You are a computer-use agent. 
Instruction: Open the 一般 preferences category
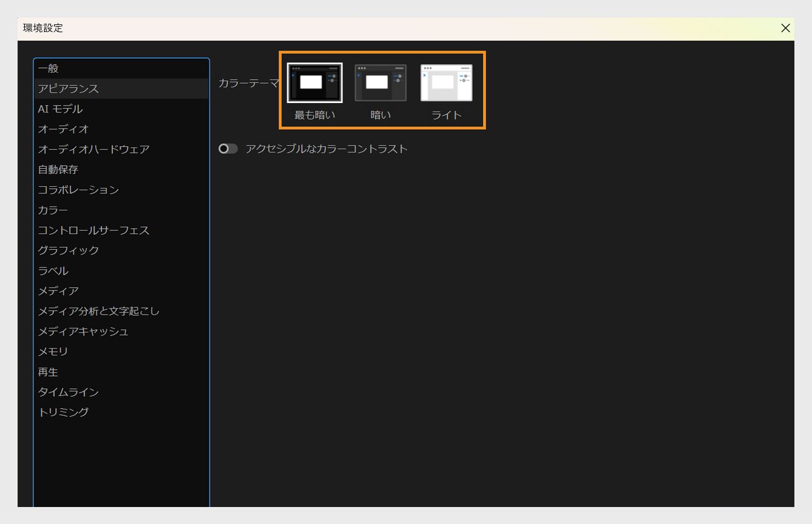[x=121, y=69]
